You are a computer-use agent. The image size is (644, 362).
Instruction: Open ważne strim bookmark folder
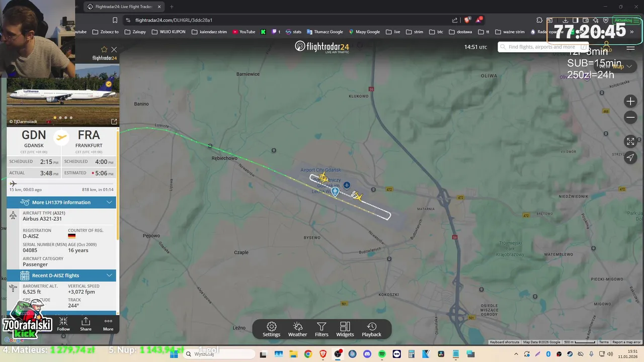(x=510, y=32)
